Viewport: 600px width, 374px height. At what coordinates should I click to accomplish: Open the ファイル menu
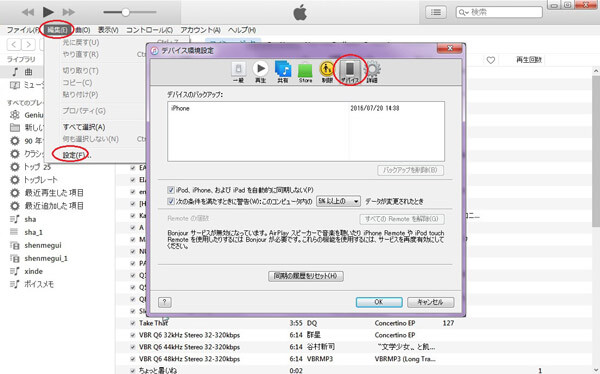23,30
